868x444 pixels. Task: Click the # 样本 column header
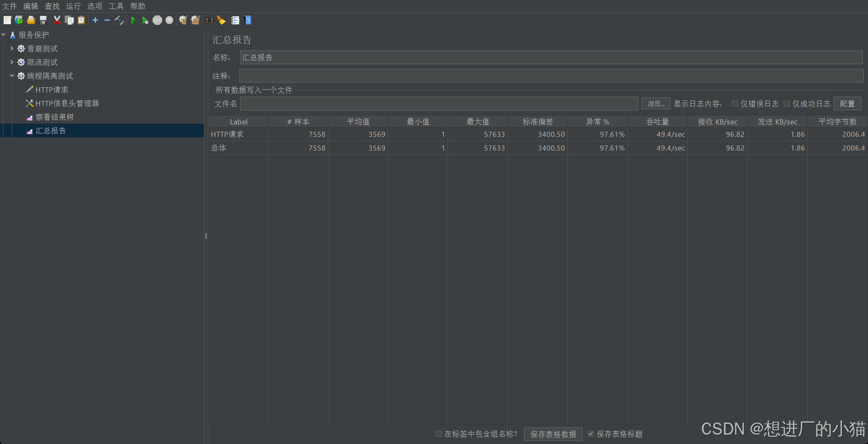tap(298, 122)
